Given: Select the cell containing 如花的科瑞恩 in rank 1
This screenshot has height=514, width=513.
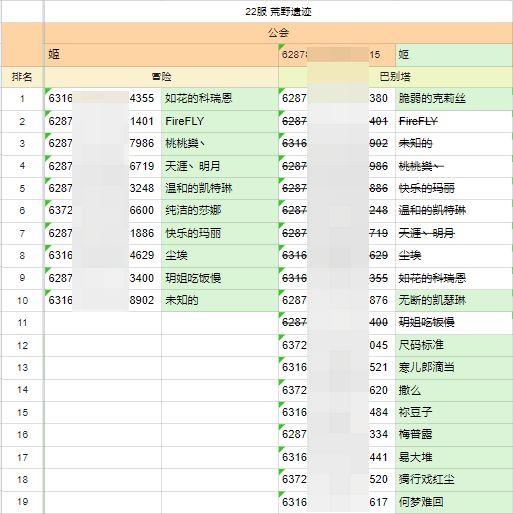Looking at the screenshot, I should 220,99.
